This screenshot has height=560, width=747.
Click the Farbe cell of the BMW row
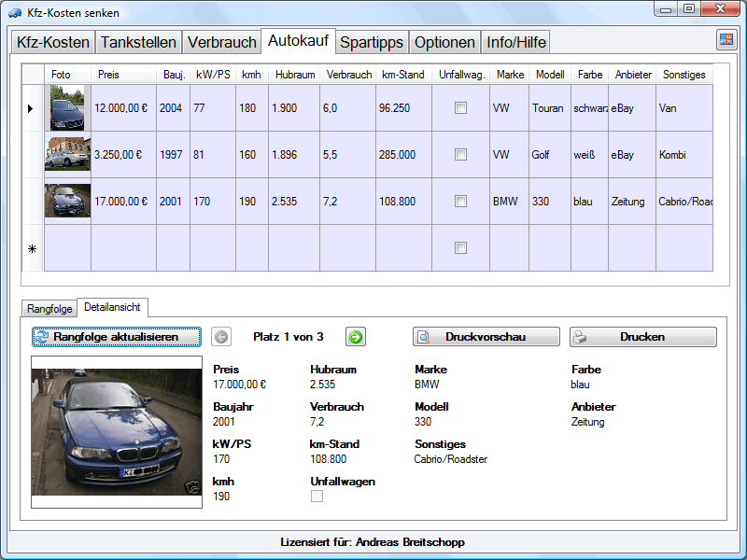coord(589,202)
